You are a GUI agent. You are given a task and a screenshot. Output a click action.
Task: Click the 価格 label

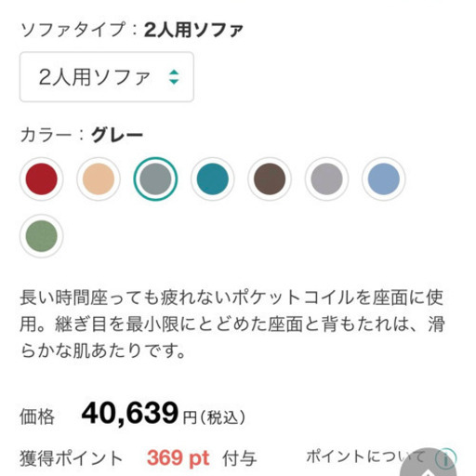37,416
